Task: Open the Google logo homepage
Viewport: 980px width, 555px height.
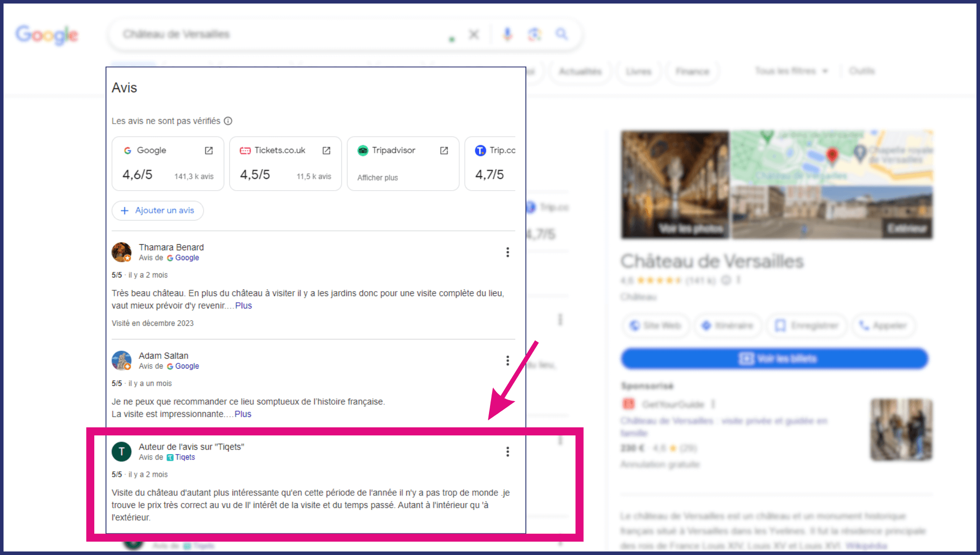Action: [47, 34]
